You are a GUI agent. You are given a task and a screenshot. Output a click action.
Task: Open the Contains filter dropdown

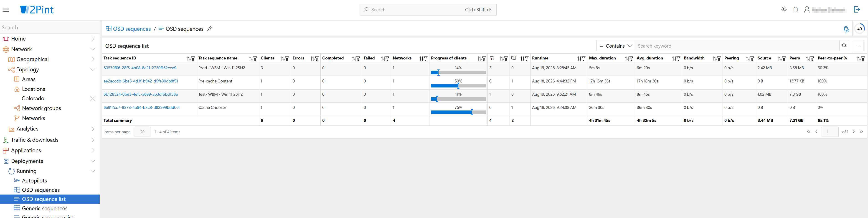[x=616, y=46]
